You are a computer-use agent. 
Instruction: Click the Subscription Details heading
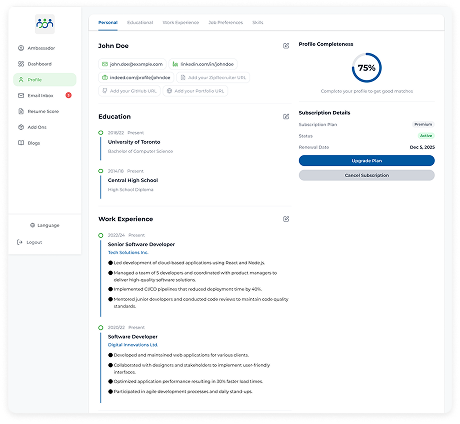pyautogui.click(x=324, y=113)
